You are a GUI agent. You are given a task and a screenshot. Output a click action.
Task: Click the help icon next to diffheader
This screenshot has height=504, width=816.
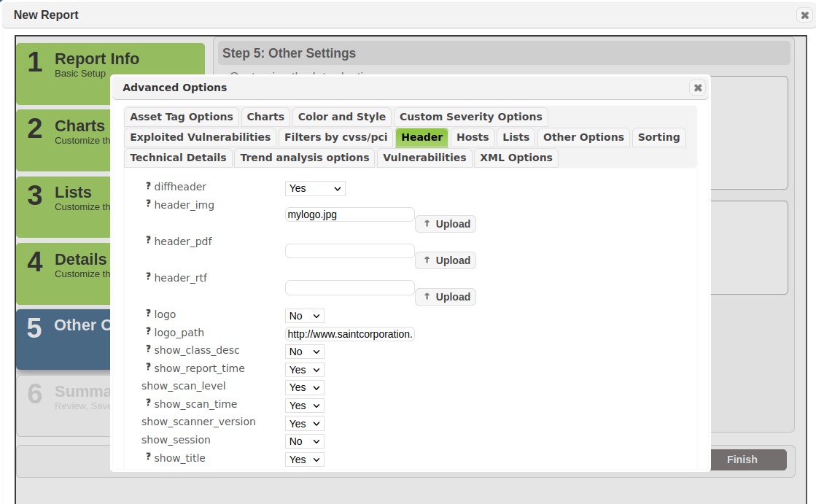(x=148, y=187)
